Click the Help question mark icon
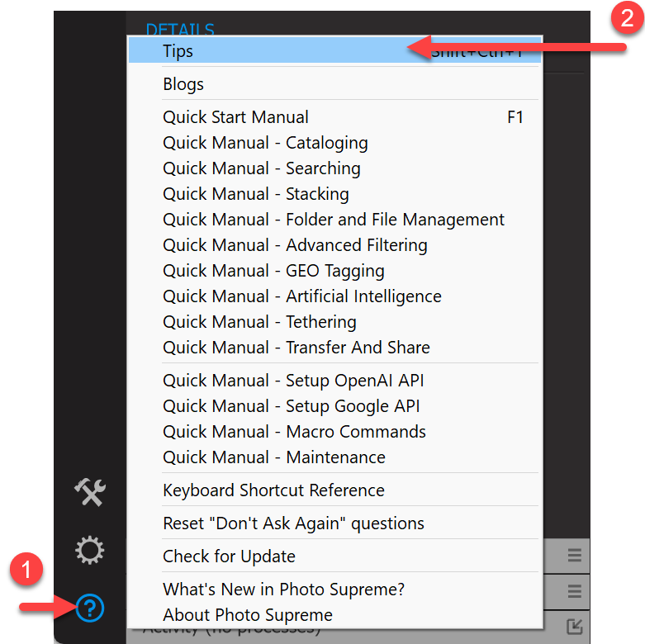The height and width of the screenshot is (644, 645). 90,608
